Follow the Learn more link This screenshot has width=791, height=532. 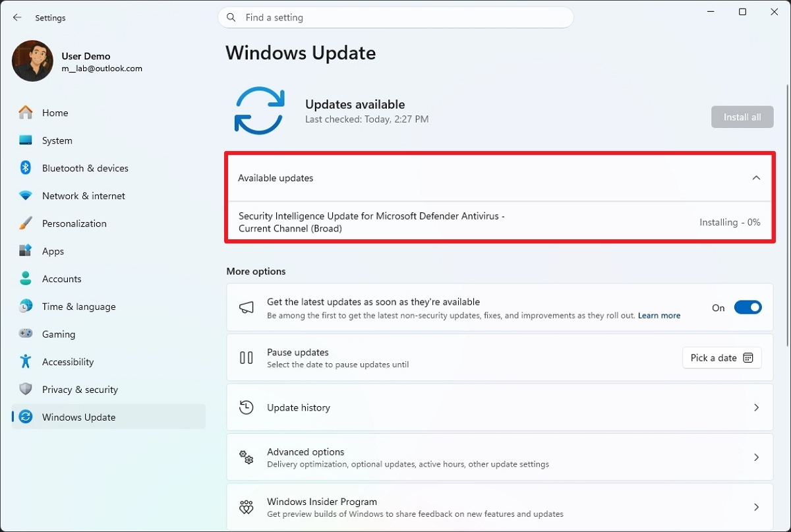[659, 316]
